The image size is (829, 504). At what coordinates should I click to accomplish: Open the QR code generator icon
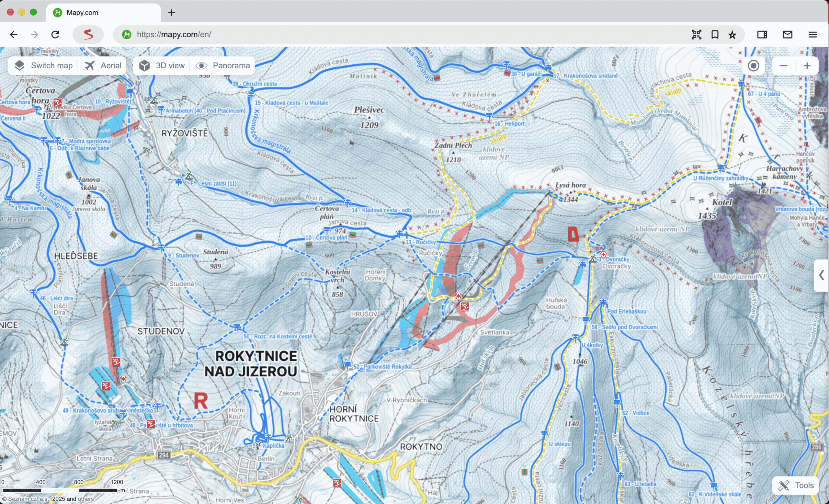[696, 34]
